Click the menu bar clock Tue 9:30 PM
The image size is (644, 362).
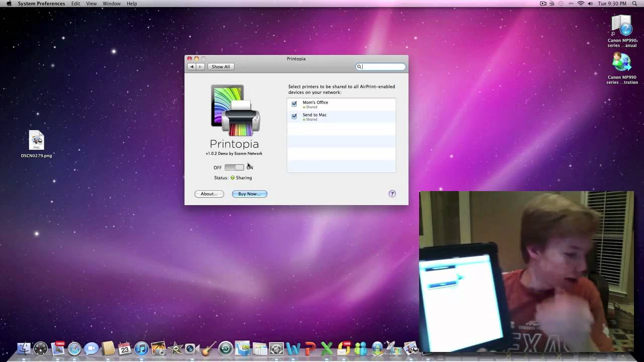(x=612, y=4)
